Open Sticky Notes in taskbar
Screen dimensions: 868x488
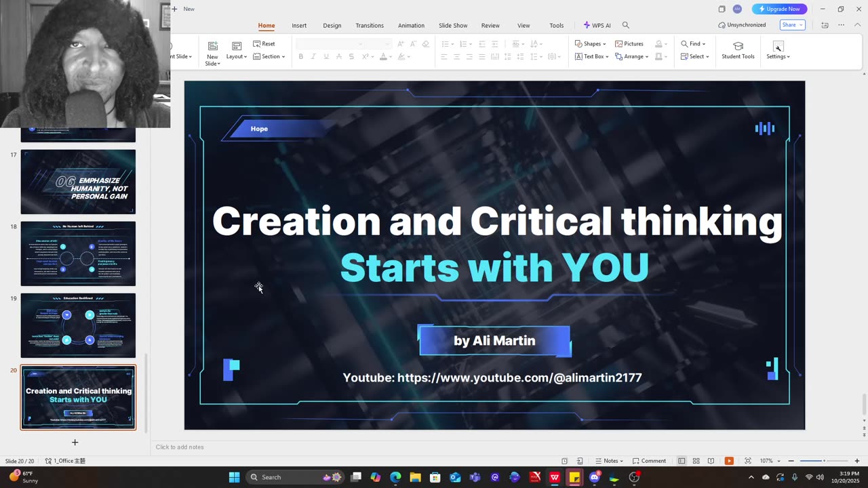pos(574,477)
